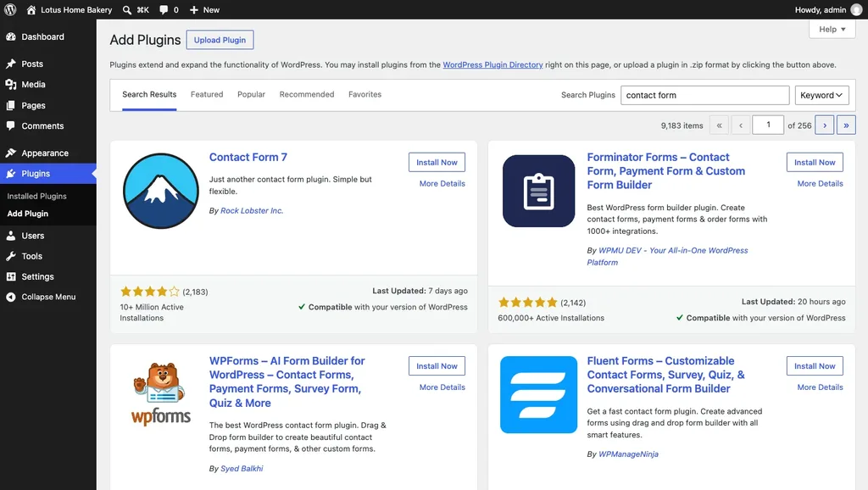Jump to last page of results
868x490 pixels.
[x=846, y=125]
